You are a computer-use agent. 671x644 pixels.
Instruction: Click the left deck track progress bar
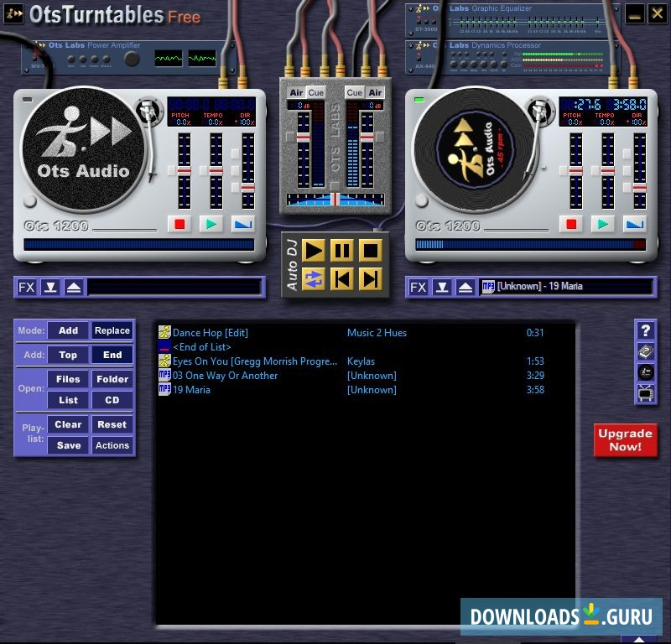point(139,245)
